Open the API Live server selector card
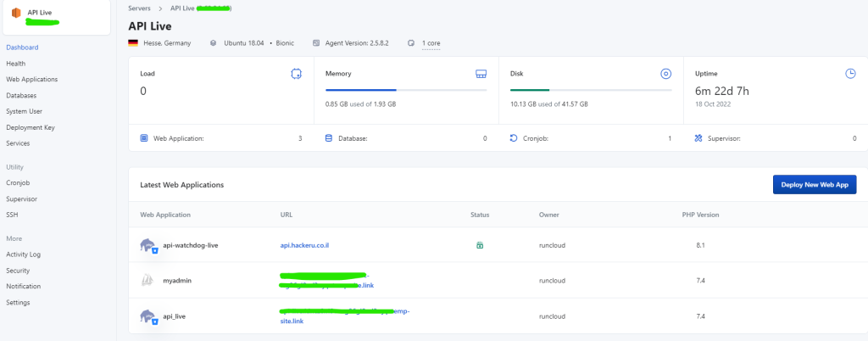Viewport: 868px width, 341px height. pos(55,17)
